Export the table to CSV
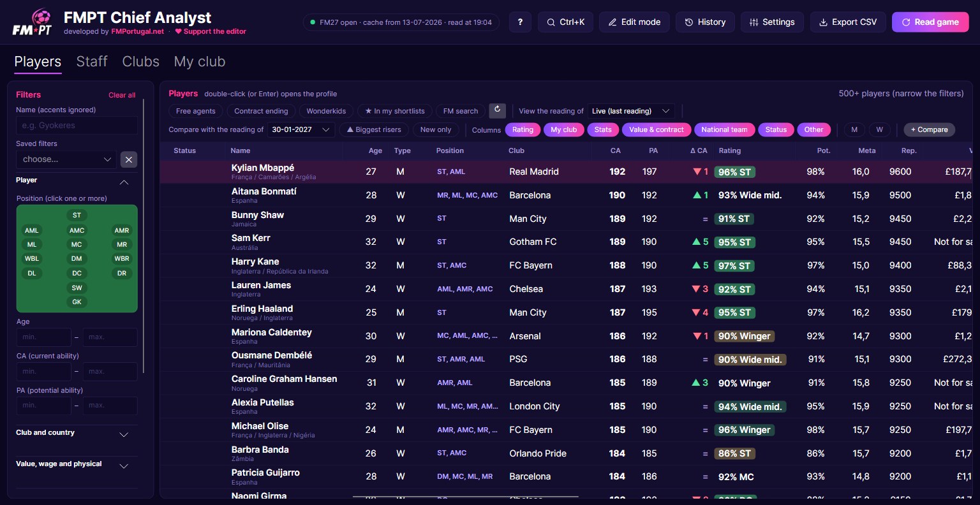 848,22
